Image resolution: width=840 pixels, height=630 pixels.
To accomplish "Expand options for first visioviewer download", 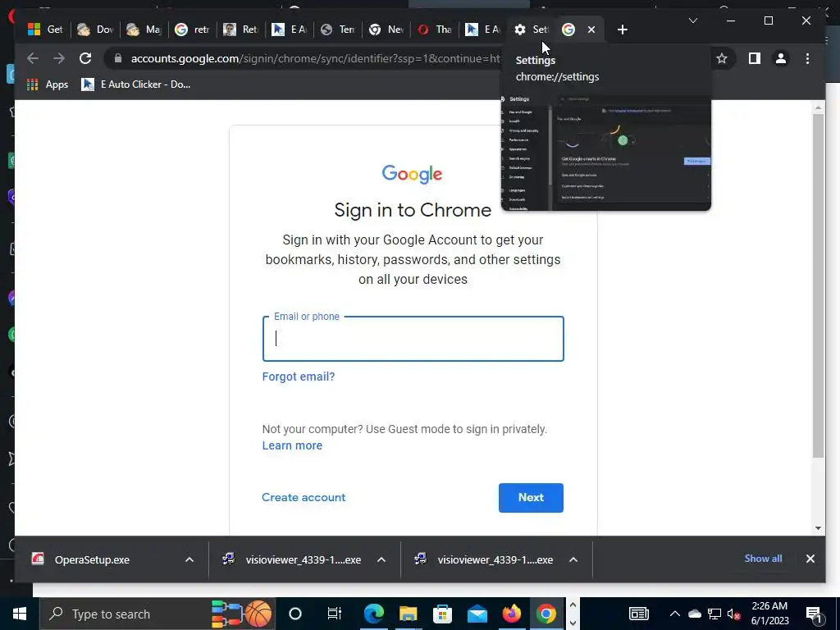I will pyautogui.click(x=381, y=559).
